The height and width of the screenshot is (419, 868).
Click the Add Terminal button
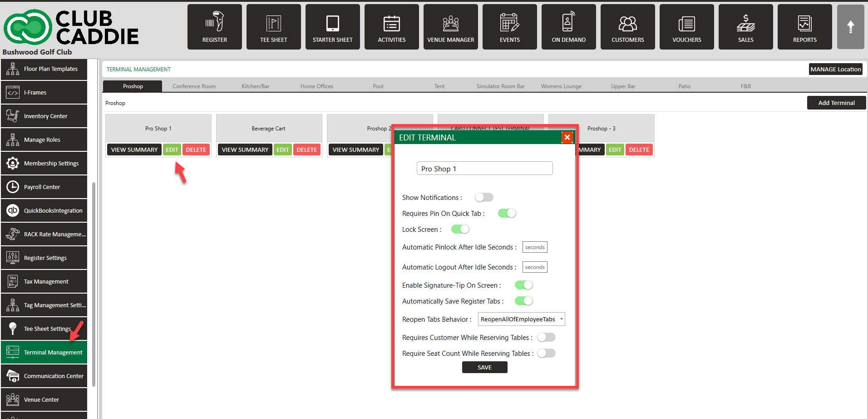[836, 103]
